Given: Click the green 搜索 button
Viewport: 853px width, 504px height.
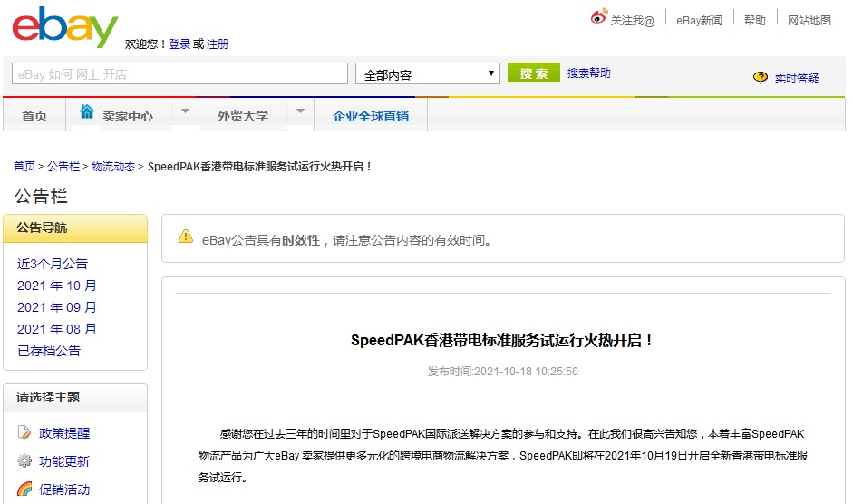Looking at the screenshot, I should click(533, 73).
